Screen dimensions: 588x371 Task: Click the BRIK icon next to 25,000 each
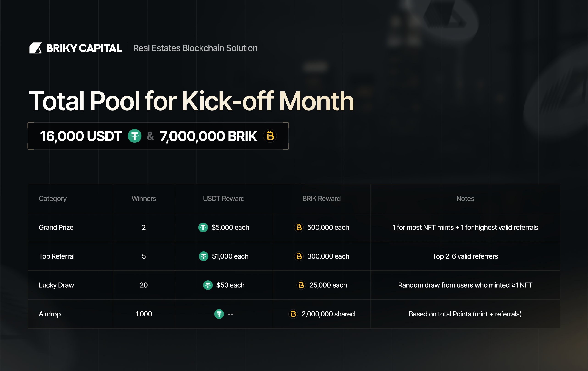pos(301,285)
